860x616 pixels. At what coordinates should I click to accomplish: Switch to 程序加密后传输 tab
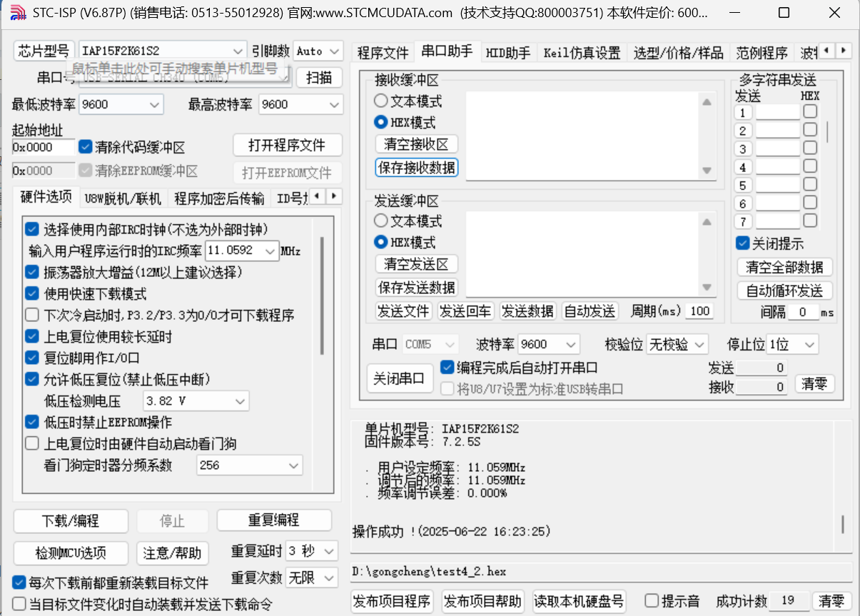[219, 198]
